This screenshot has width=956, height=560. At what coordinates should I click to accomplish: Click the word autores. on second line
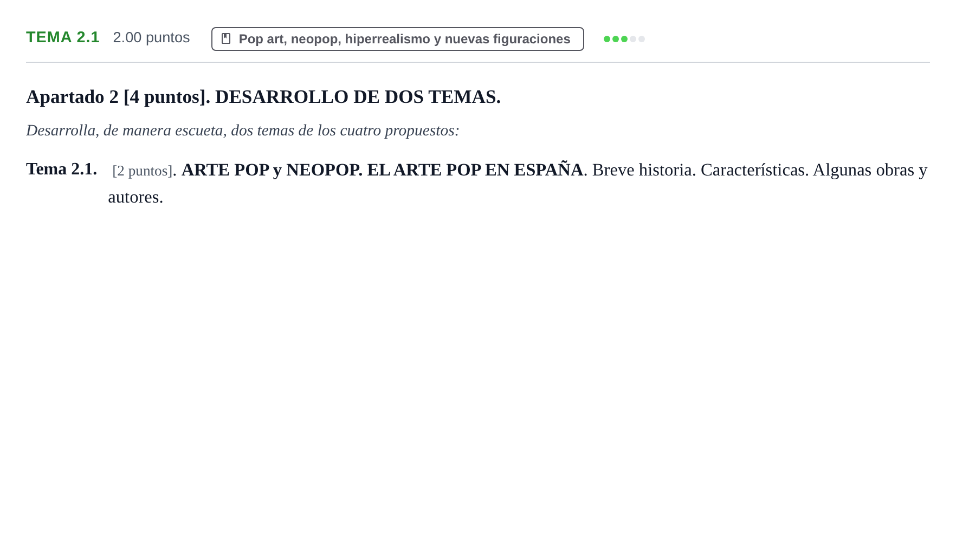pos(135,197)
